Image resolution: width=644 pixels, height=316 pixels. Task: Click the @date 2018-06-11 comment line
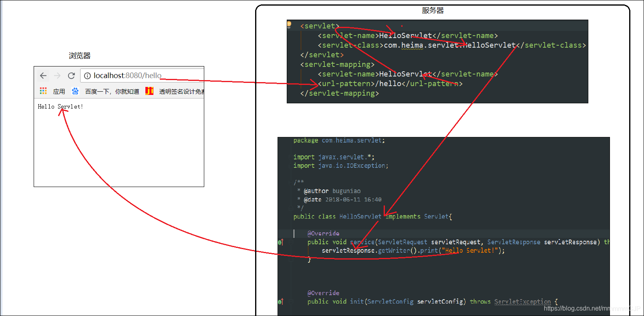(342, 199)
